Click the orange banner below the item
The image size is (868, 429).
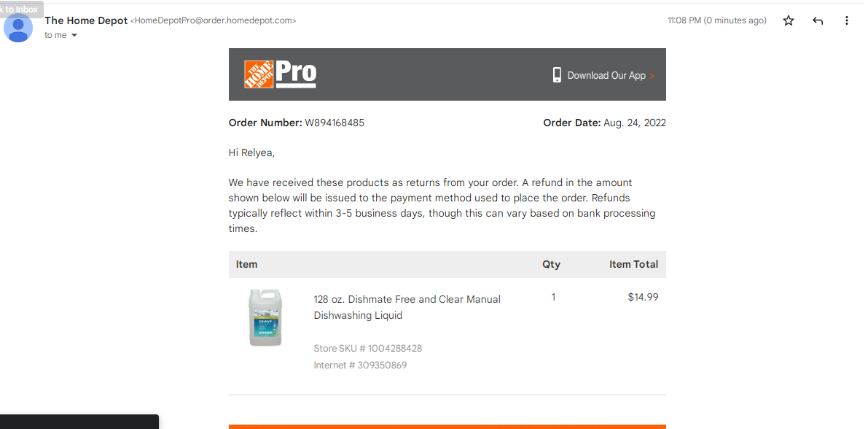coord(447,426)
